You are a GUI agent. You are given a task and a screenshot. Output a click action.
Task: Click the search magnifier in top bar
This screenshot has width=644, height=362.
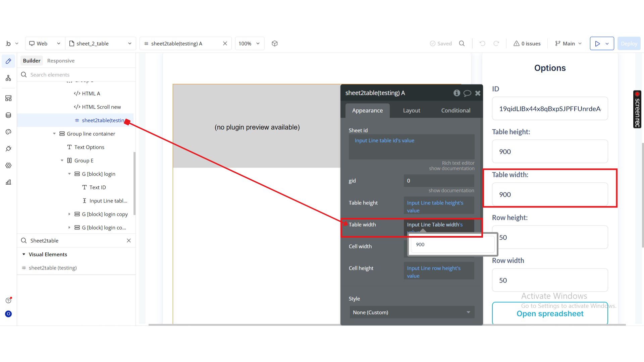[x=462, y=44]
